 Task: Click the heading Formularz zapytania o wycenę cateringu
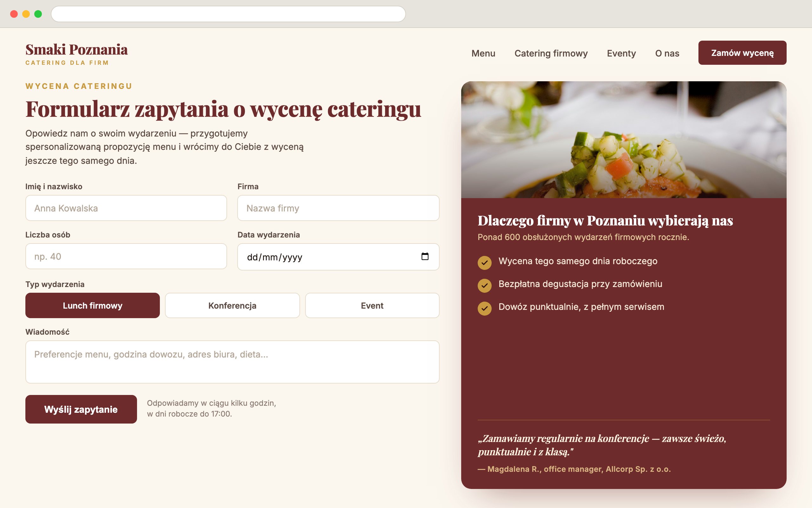(223, 109)
